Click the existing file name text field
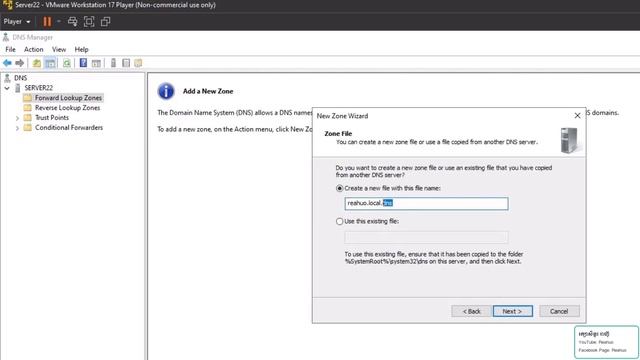 (426, 237)
